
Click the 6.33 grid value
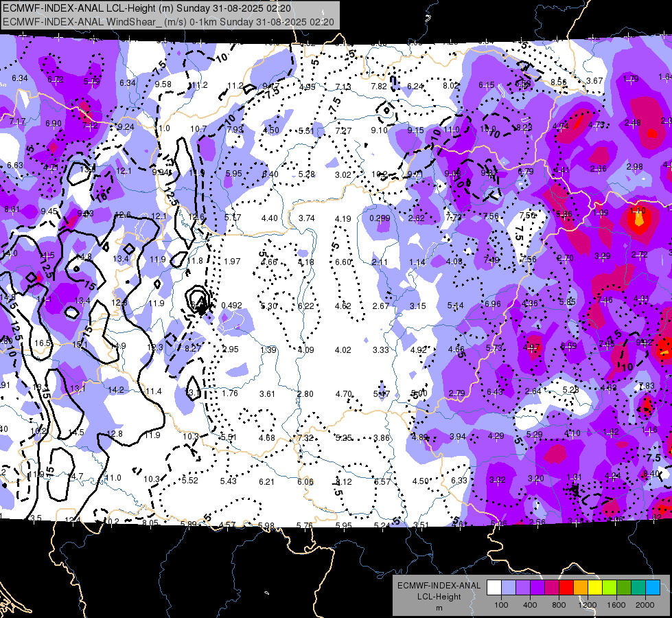point(459,481)
